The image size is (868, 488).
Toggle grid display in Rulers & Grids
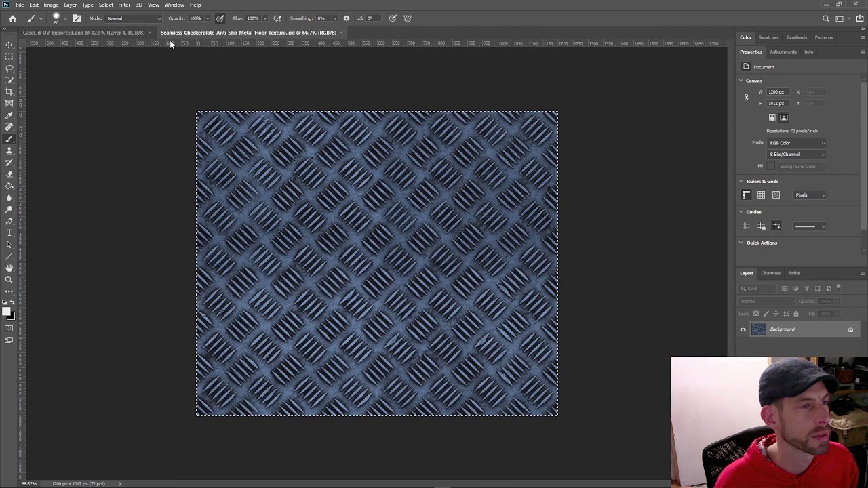pos(762,195)
